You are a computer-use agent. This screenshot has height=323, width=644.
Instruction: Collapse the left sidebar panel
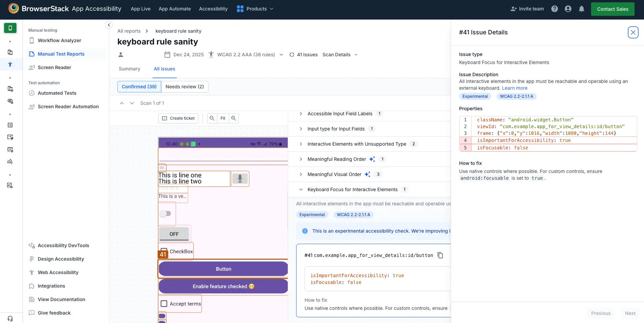point(109,25)
